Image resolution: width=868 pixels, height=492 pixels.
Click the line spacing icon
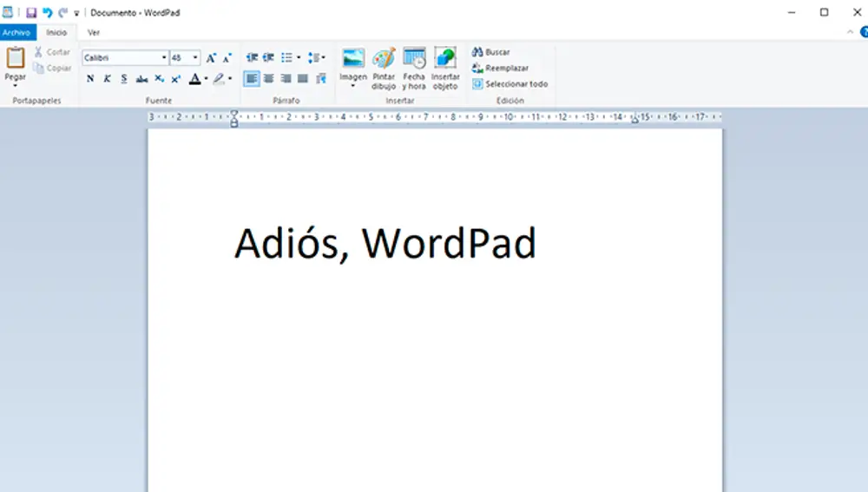click(313, 57)
